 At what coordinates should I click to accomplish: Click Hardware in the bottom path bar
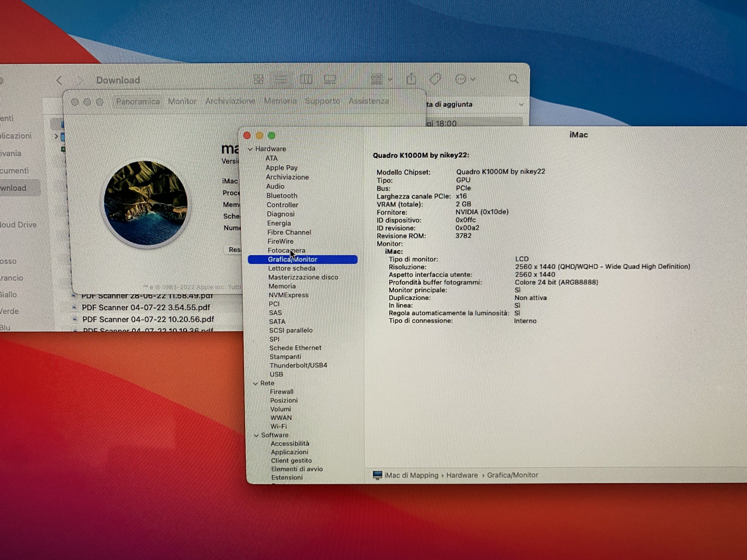coord(462,475)
